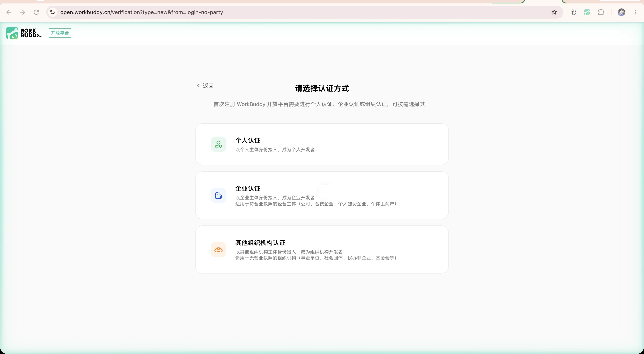
Task: Click the browser forward arrow
Action: pos(23,12)
